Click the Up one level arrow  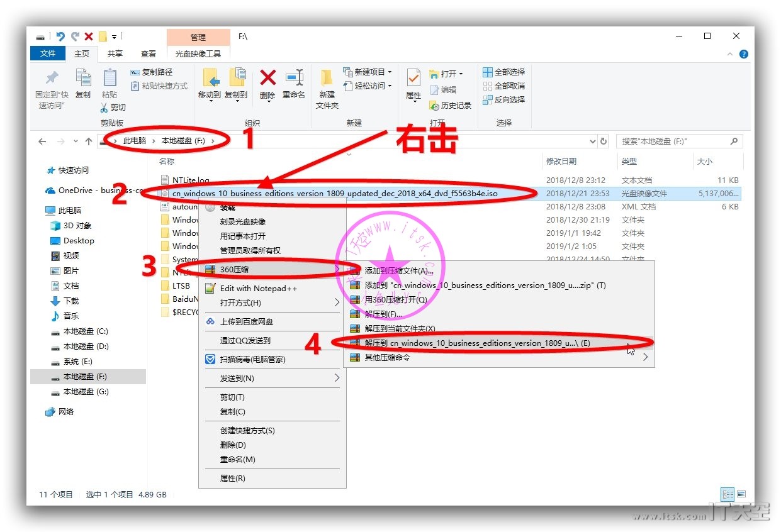89,141
